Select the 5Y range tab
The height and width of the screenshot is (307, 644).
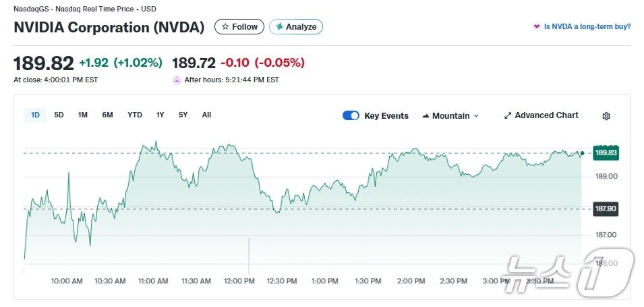coord(183,115)
